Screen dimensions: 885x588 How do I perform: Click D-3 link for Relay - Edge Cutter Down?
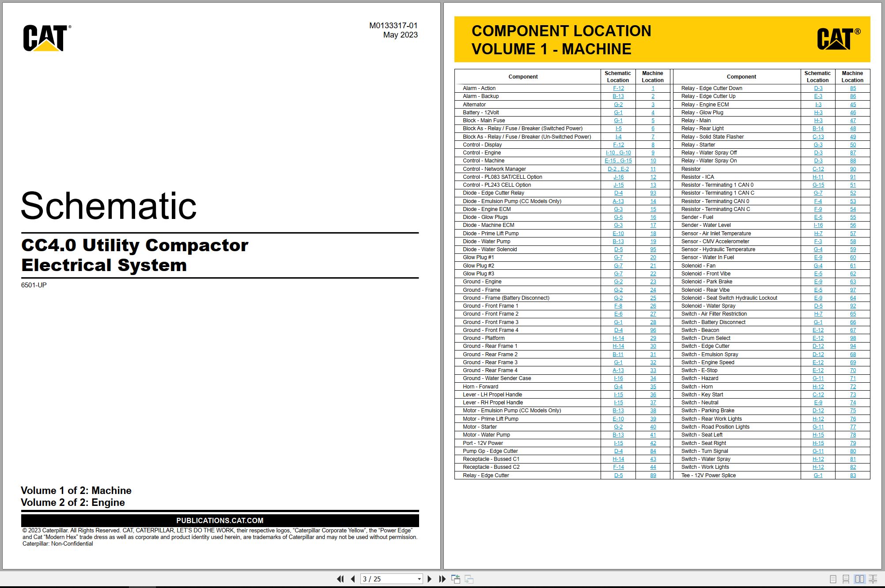818,88
